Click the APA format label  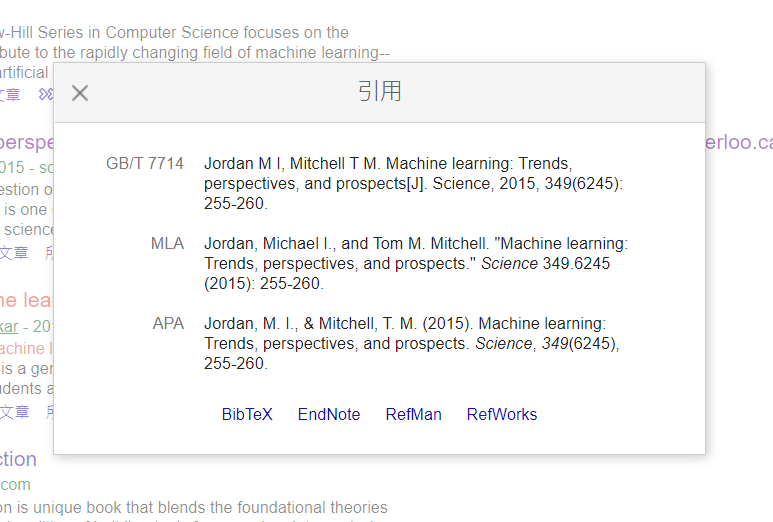[x=168, y=323]
